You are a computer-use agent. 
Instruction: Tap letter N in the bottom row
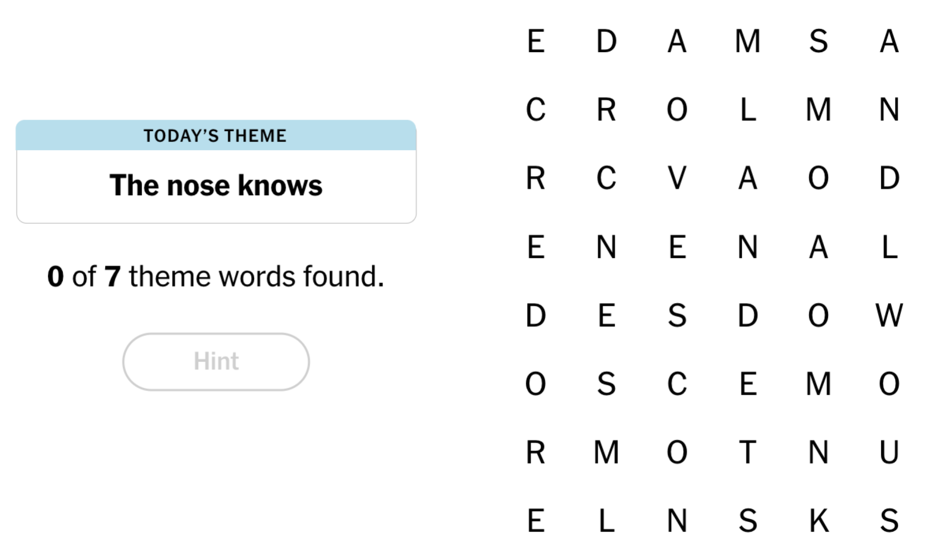pos(677,520)
